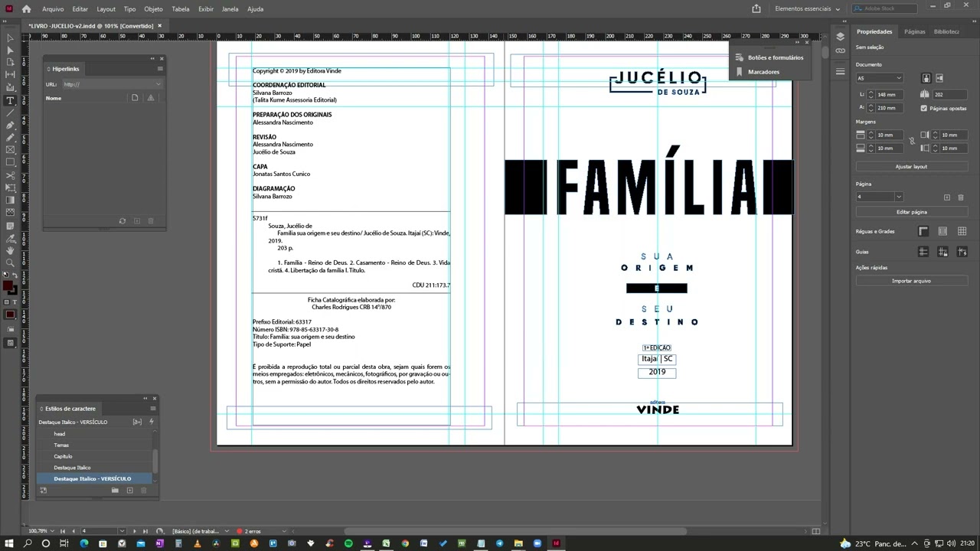Image resolution: width=980 pixels, height=551 pixels.
Task: Toggle smart guides button
Action: click(x=962, y=252)
